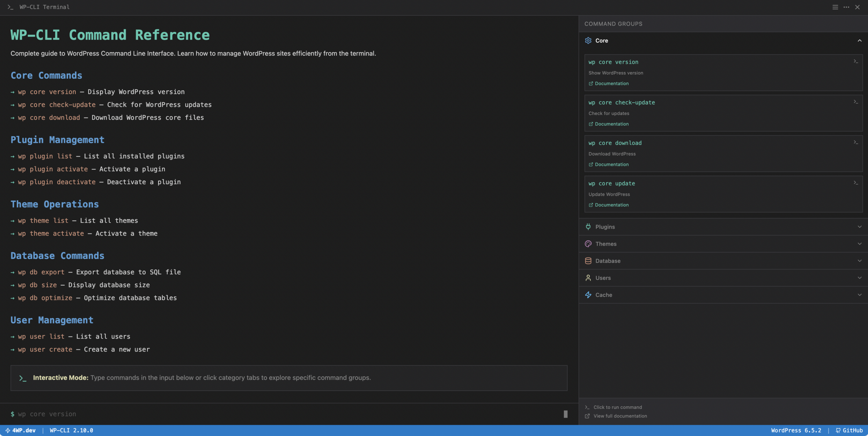This screenshot has width=868, height=436.
Task: Click the Core gear icon
Action: tap(588, 41)
